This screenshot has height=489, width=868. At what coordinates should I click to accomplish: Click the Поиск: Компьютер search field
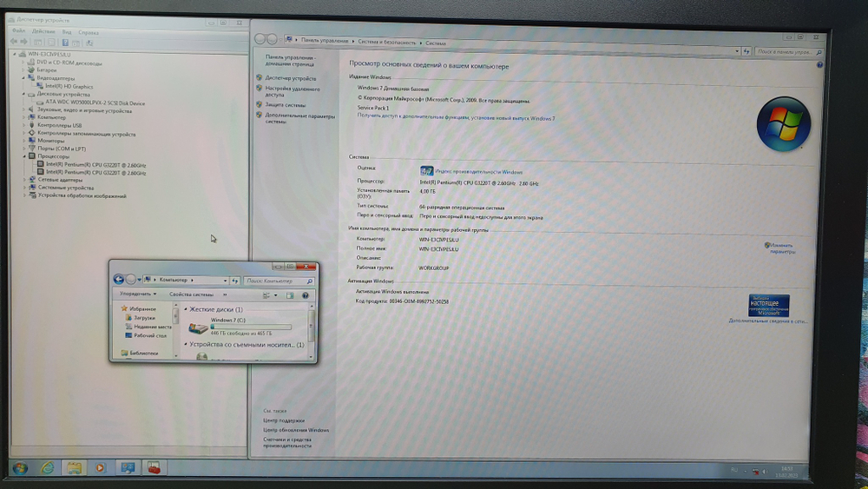pos(276,281)
